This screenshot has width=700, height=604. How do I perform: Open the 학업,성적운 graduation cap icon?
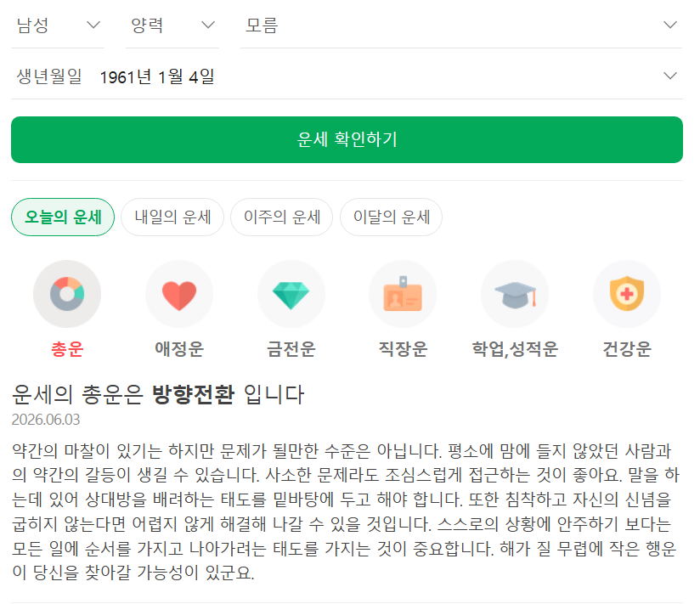[x=515, y=294]
